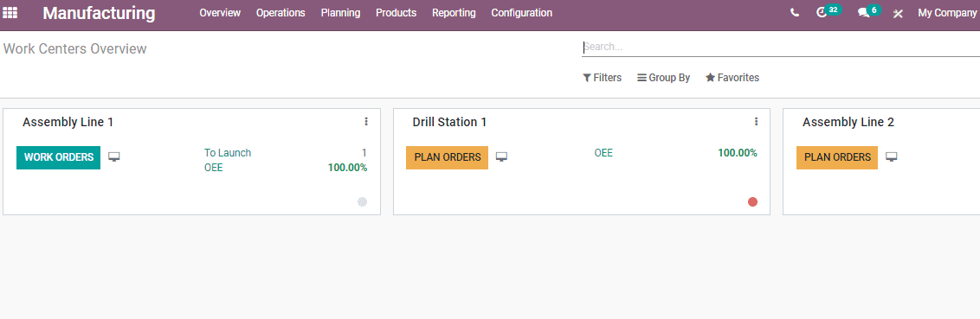The image size is (980, 319).
Task: Click PLAN ORDERS on Drill Station 1
Action: click(x=448, y=157)
